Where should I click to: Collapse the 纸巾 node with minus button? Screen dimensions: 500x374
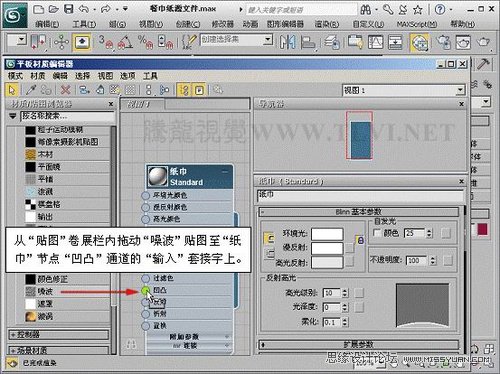[x=225, y=172]
